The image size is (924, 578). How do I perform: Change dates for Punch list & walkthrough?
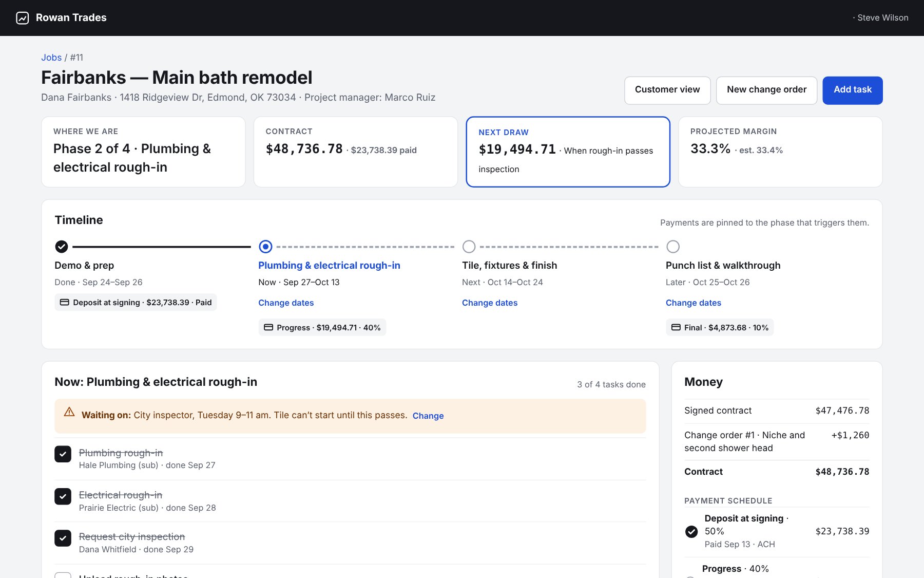(x=694, y=303)
